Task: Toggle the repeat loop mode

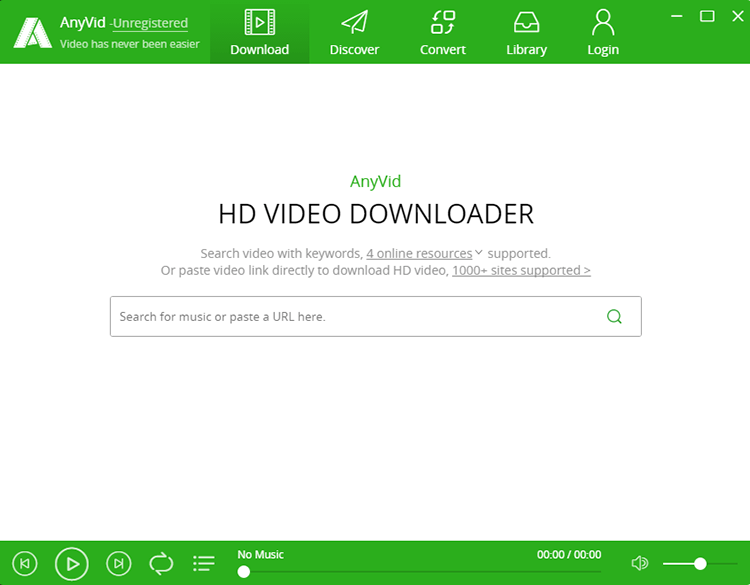Action: [161, 563]
